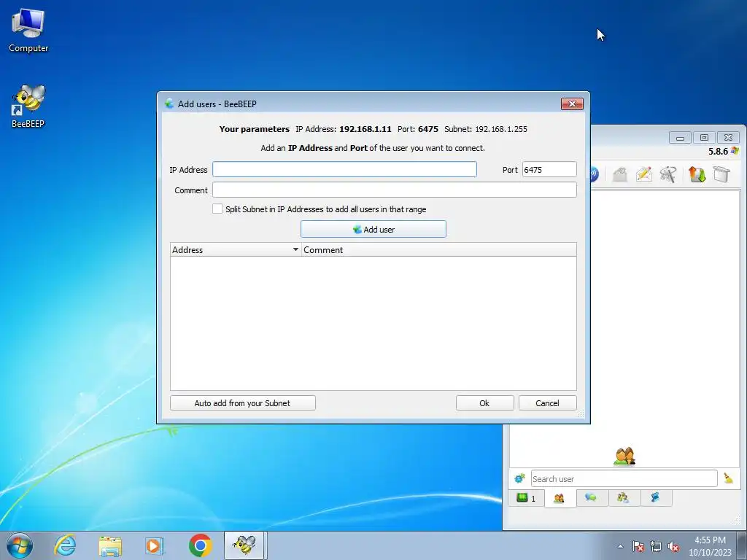Click the network tray icon
Screen dimensions: 747x560
click(x=656, y=546)
